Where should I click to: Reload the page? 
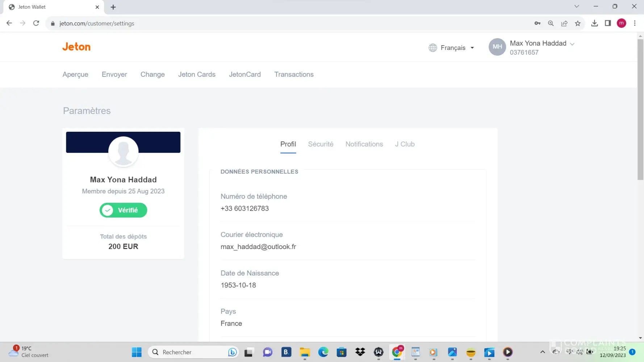coord(36,24)
